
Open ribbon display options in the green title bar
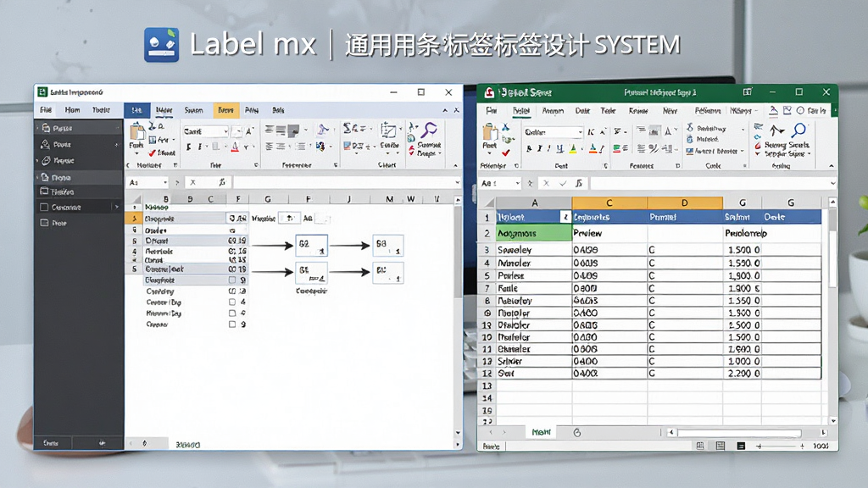click(x=748, y=91)
